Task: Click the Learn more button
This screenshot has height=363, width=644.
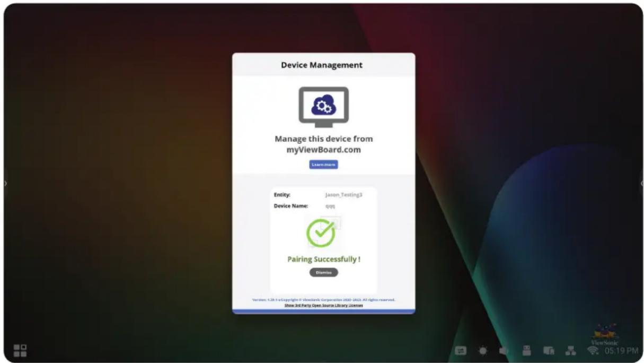Action: click(323, 165)
